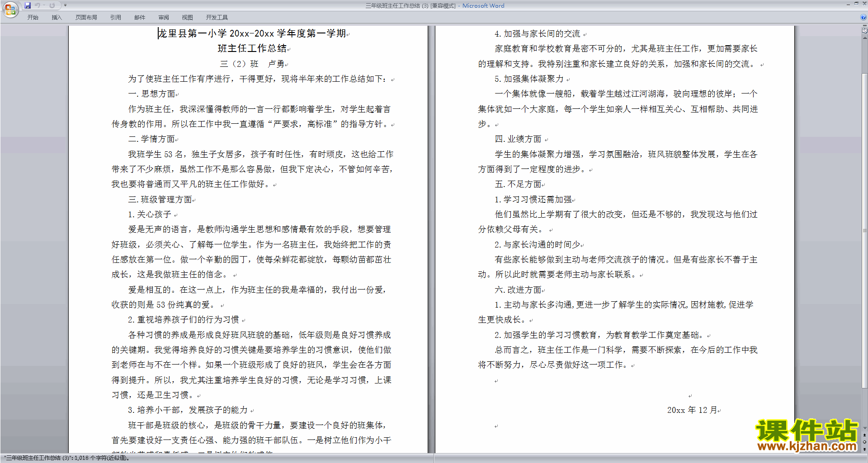Click the subheading 2.与家长沟通的时间少
Image resolution: width=868 pixels, height=463 pixels.
[538, 245]
